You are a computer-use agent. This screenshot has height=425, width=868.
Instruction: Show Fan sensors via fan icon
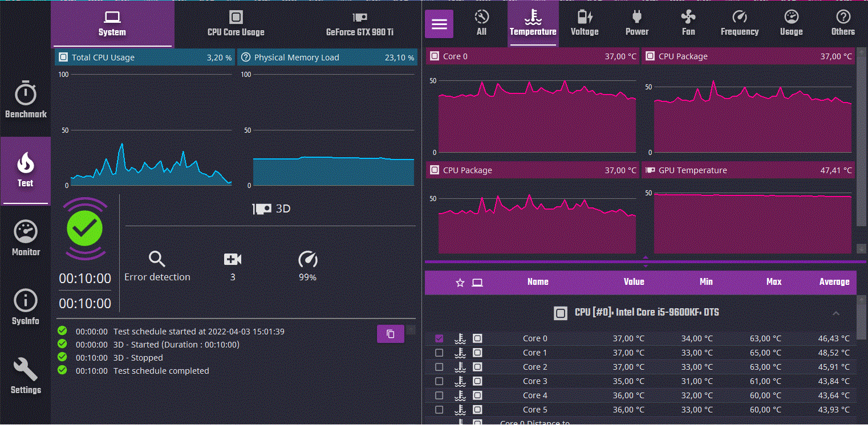pos(688,23)
